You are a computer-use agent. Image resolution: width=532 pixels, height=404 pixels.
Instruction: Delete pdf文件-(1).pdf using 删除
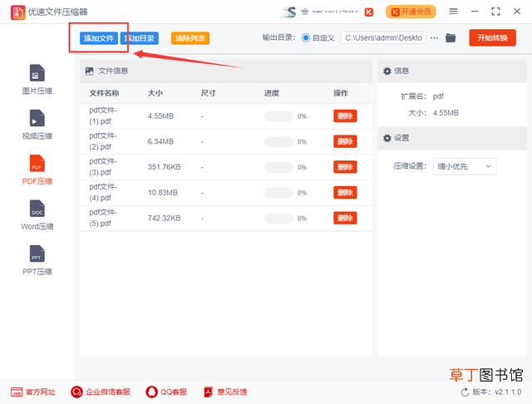point(345,116)
